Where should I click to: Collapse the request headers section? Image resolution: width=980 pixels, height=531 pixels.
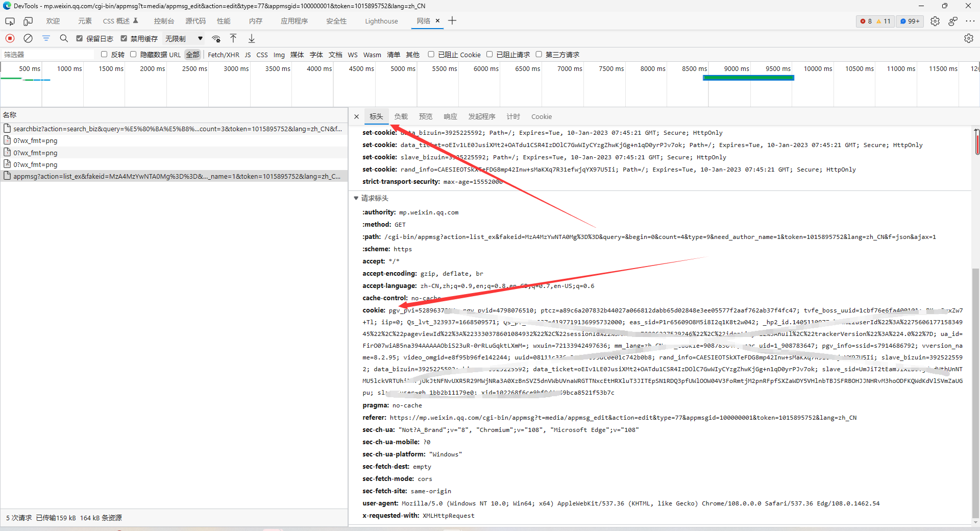[356, 198]
